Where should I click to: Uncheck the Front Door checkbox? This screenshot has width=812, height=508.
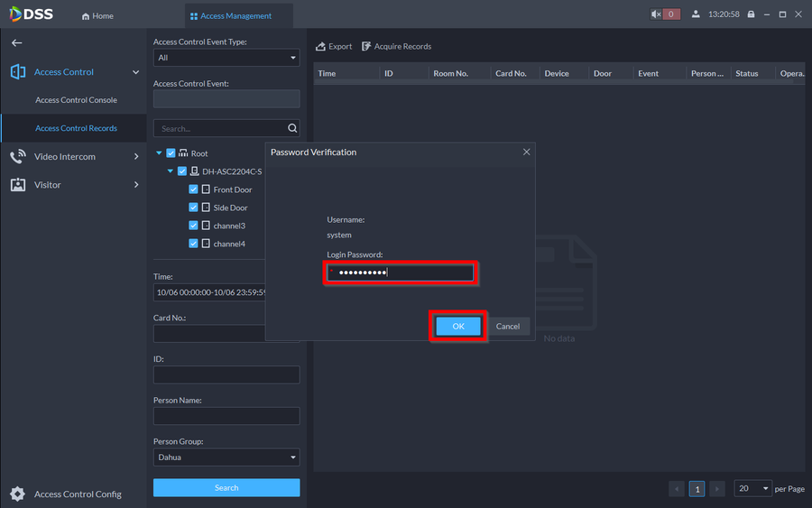tap(194, 189)
